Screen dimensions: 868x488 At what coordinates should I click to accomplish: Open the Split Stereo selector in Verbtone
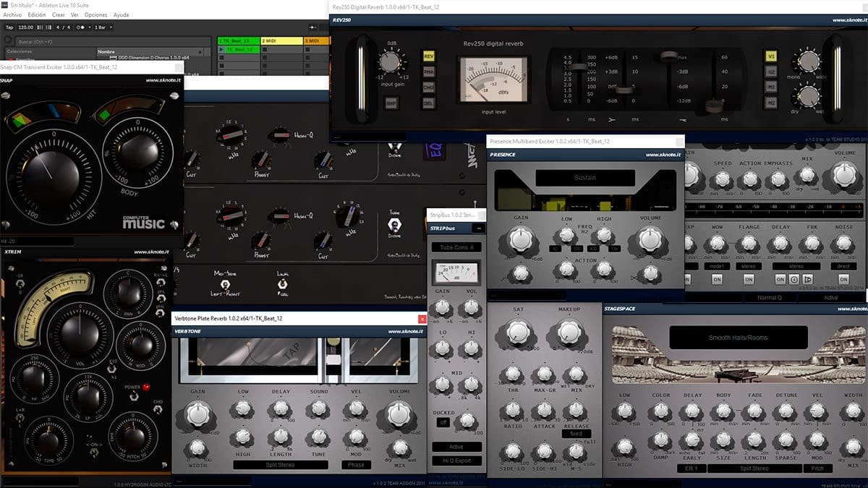(x=280, y=465)
